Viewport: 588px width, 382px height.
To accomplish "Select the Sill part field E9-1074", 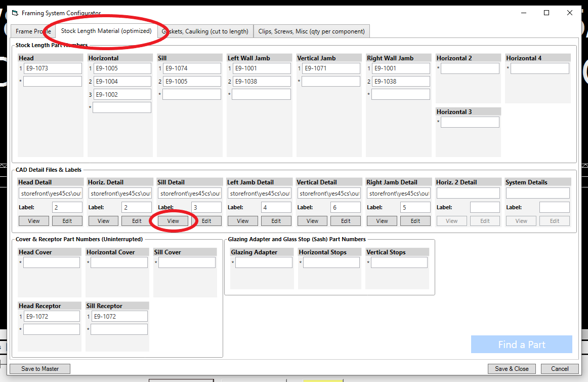I will 192,68.
